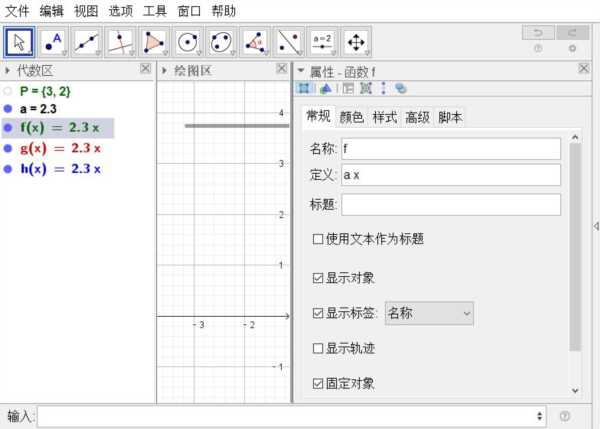
Task: Open the 文件 menu
Action: click(17, 11)
